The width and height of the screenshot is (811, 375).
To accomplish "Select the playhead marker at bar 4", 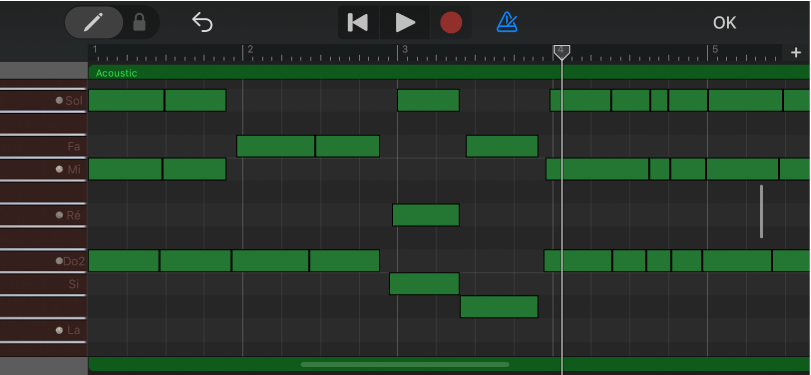I will click(x=562, y=52).
